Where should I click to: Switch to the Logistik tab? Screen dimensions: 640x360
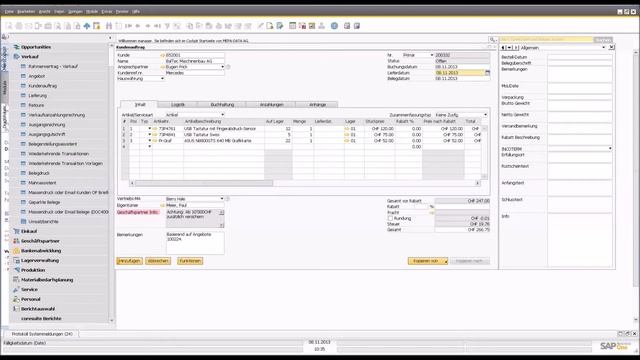coord(178,105)
